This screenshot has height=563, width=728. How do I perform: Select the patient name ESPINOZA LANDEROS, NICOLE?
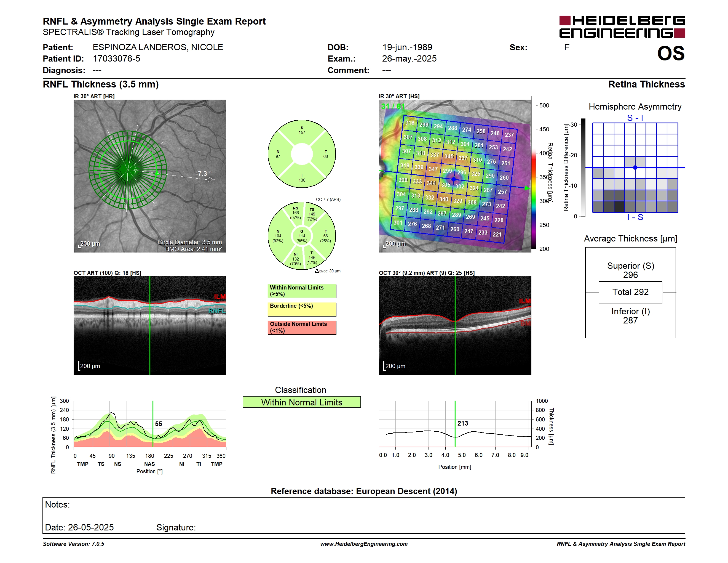tap(158, 47)
